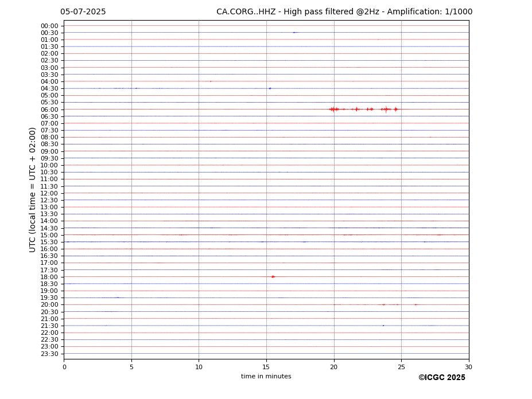Screen dimensions: 532x399
Task: Click the x-axis tick label 10
Action: tap(199, 367)
